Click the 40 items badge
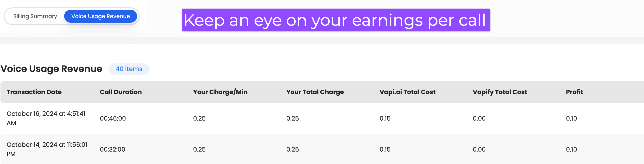644x164 pixels. (x=129, y=69)
